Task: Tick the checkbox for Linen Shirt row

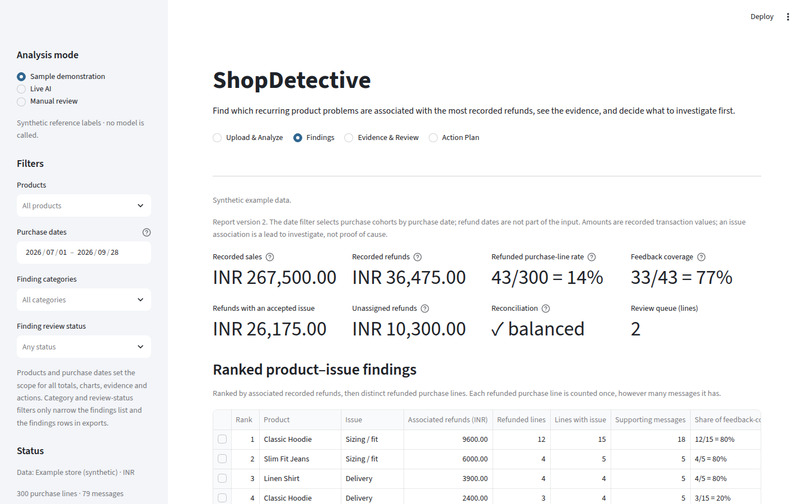Action: click(x=222, y=478)
